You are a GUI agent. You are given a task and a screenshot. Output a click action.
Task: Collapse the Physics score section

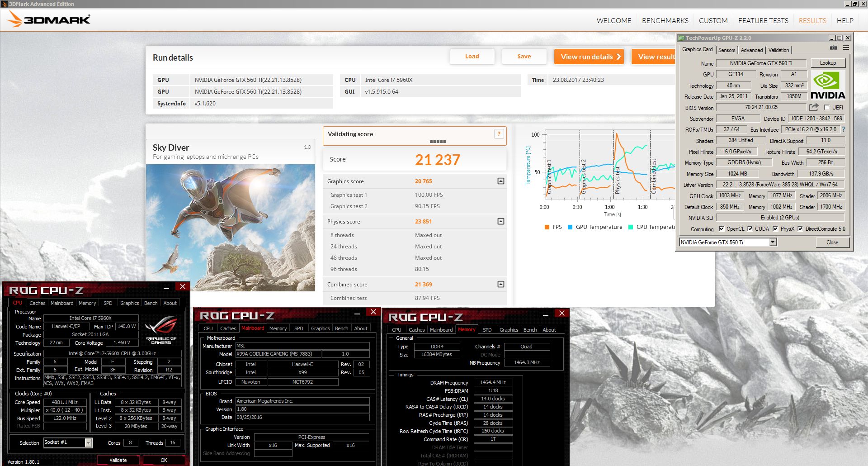tap(501, 221)
